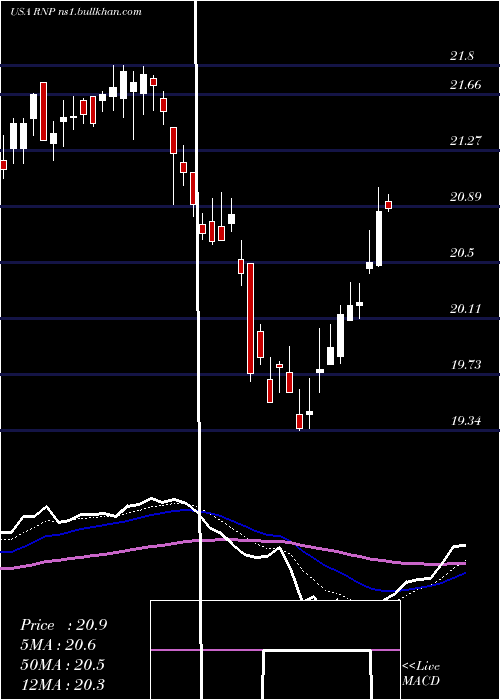Viewport: 500px width, 700px height.
Task: Click the Price : 20.9 readout
Action: [63, 625]
